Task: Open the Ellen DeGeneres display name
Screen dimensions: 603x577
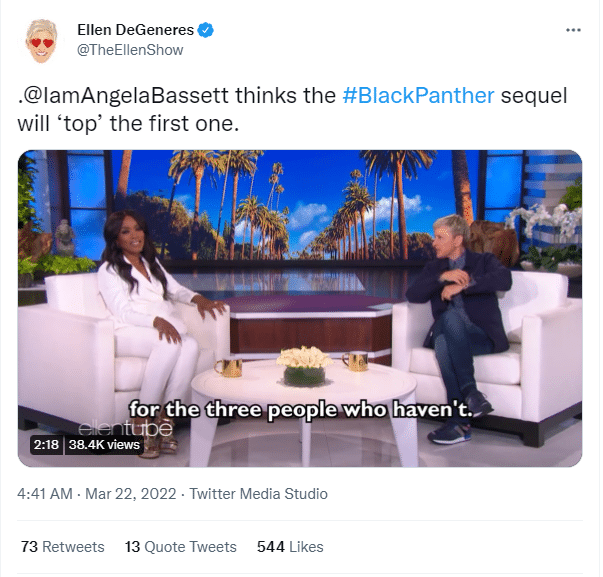Action: 135,30
